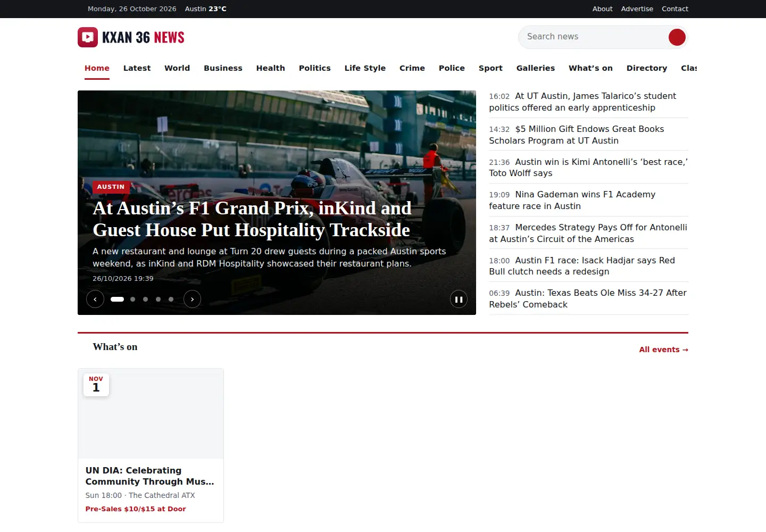Open the Galleries section
The image size is (766, 532).
[536, 68]
